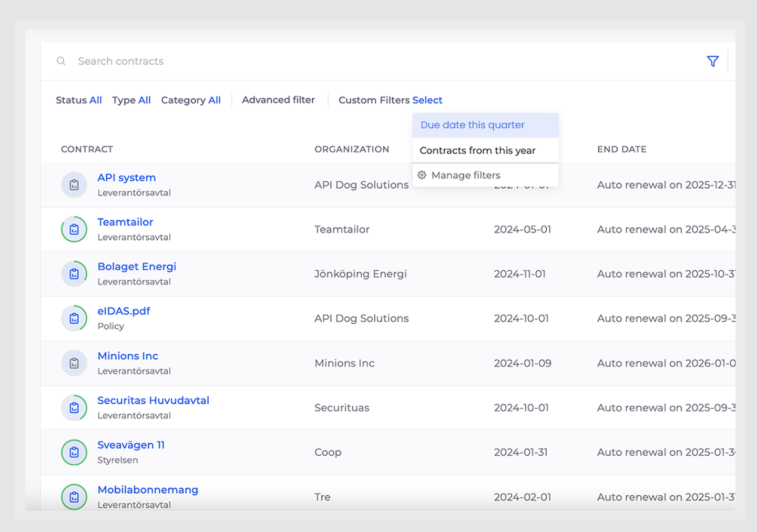Image resolution: width=757 pixels, height=532 pixels.
Task: Click the search magnifier icon
Action: 61,61
